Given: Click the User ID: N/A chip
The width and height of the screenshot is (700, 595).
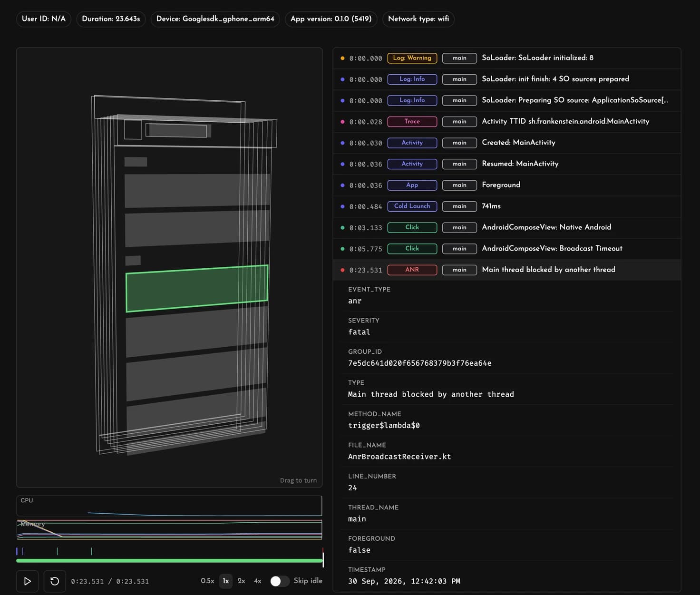Looking at the screenshot, I should point(44,19).
